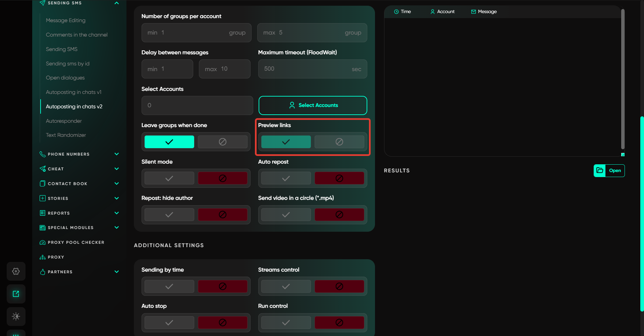
Task: Click the Open results button
Action: [x=609, y=170]
